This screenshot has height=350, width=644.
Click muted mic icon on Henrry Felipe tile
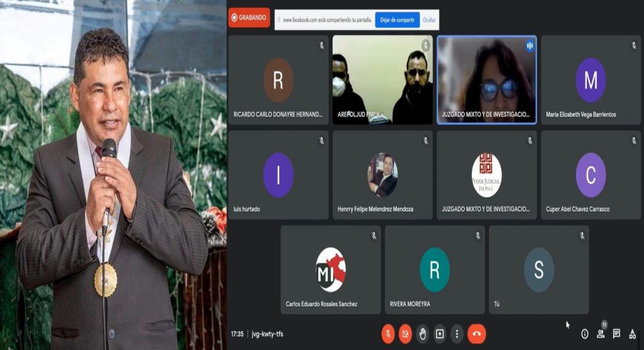[426, 141]
